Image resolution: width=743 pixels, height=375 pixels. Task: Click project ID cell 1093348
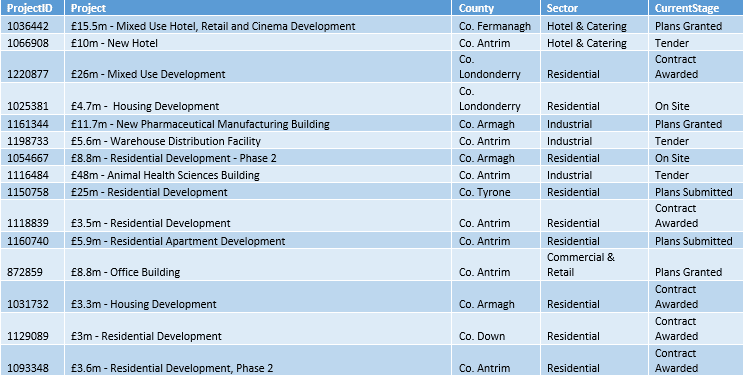tap(32, 360)
